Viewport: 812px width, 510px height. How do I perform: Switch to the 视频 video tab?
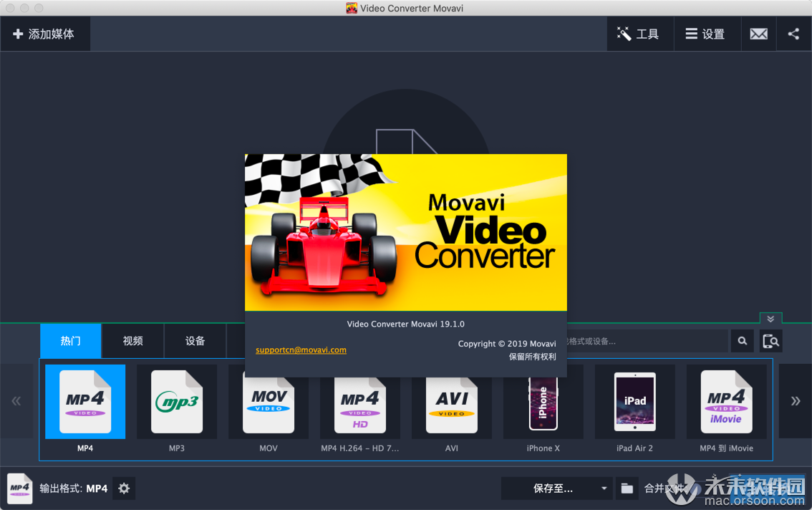132,340
